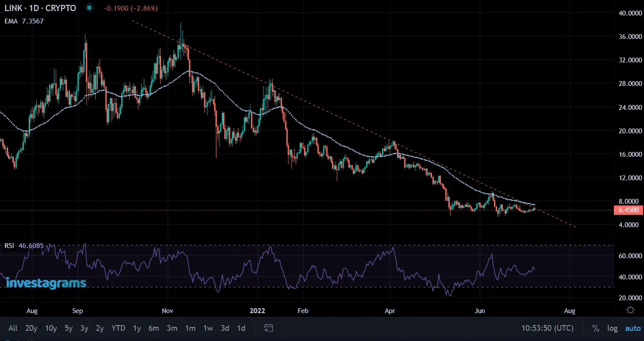
Task: Select the 2y time range
Action: pyautogui.click(x=100, y=328)
